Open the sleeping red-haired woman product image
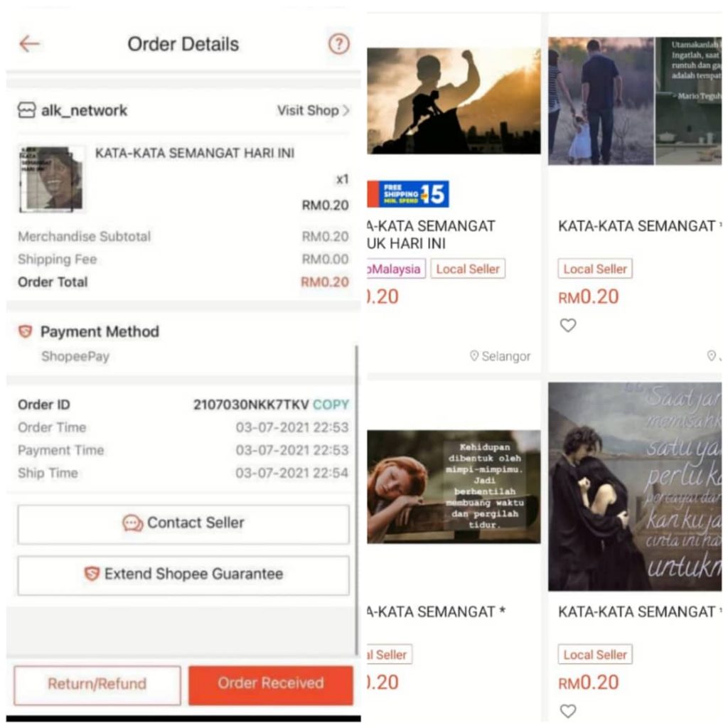 click(x=454, y=486)
